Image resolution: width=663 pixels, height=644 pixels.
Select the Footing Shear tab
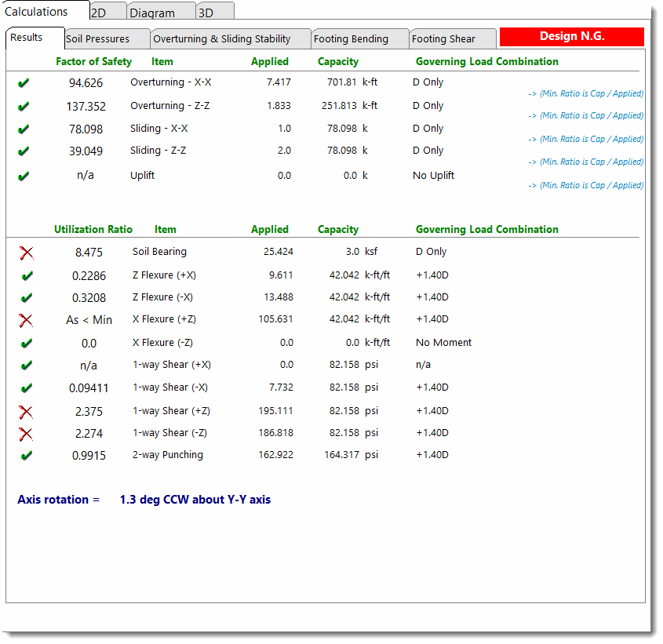[443, 38]
